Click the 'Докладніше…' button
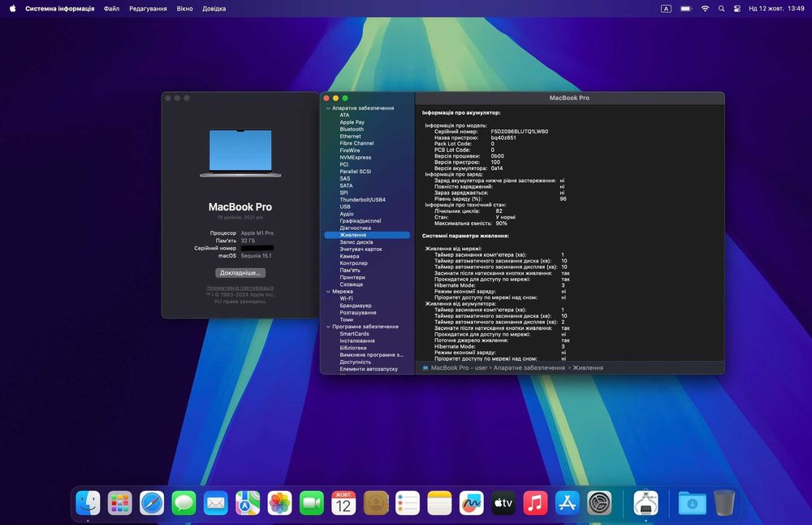The image size is (812, 525). pyautogui.click(x=240, y=273)
